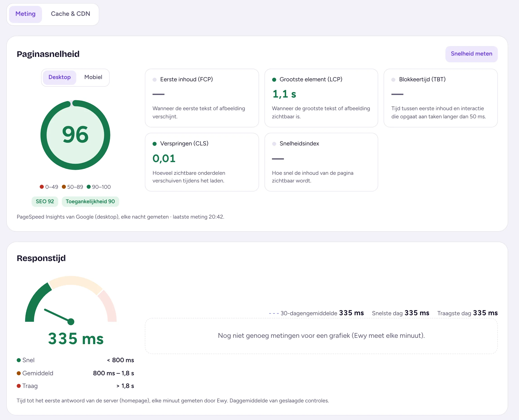Click the large 335 ms gauge reading
The image size is (519, 420).
pos(76,338)
